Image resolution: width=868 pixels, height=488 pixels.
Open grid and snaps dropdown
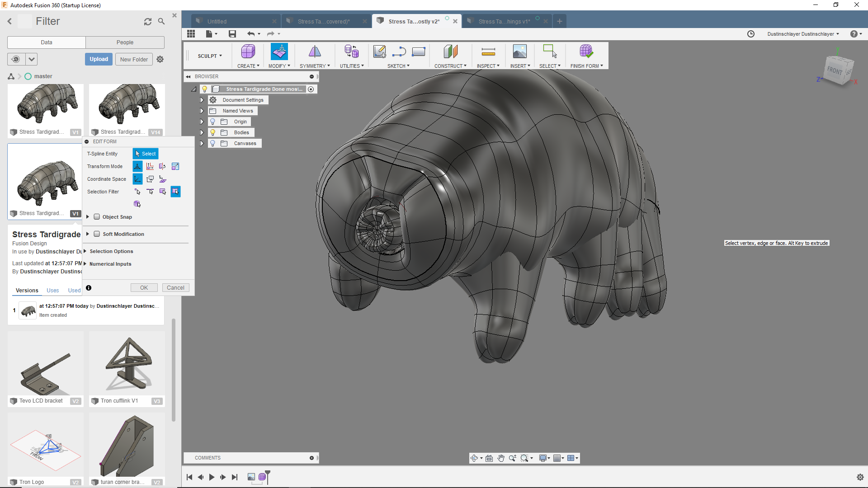tap(559, 458)
